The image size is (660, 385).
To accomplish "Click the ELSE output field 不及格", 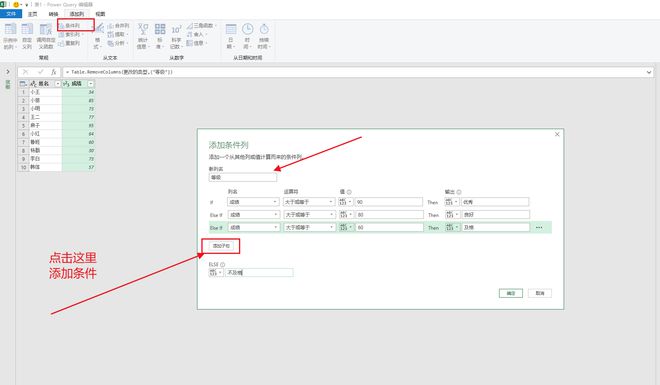I will [259, 273].
